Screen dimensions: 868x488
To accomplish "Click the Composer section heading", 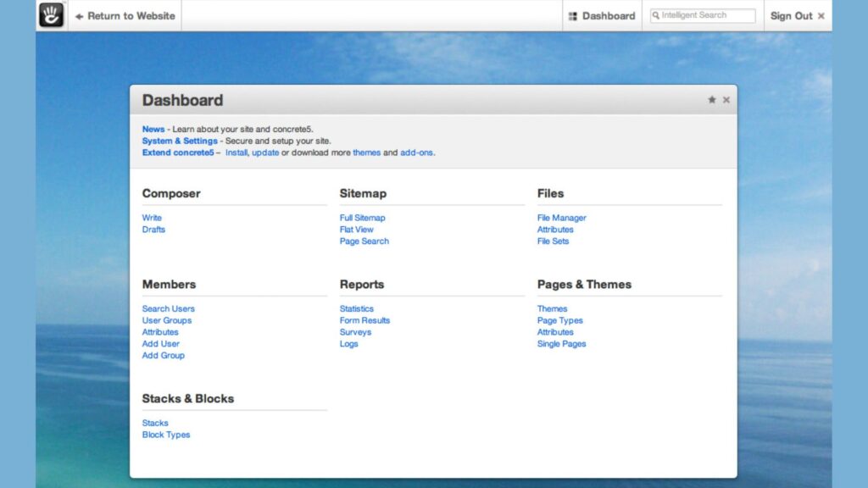I will pos(171,193).
